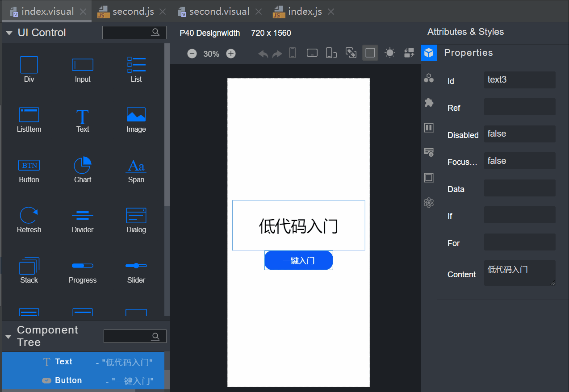Open the Flex columns panel icon

[429, 128]
